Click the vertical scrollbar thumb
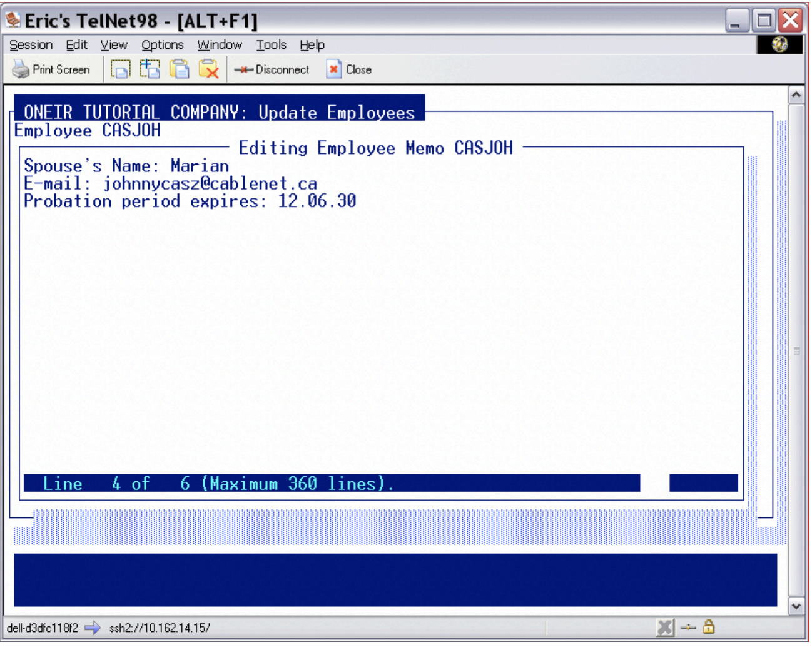This screenshot has width=812, height=647. tap(796, 350)
